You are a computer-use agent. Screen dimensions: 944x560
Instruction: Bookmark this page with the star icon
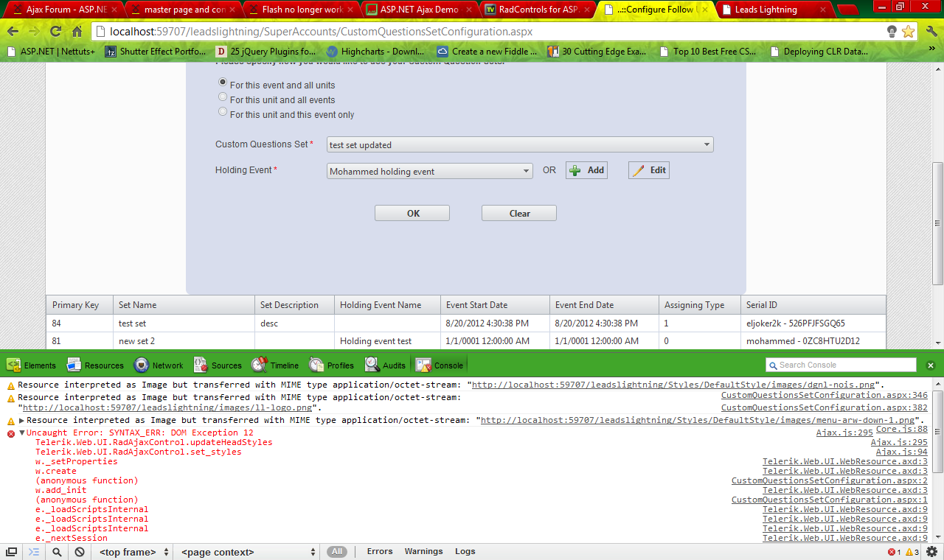tap(908, 32)
